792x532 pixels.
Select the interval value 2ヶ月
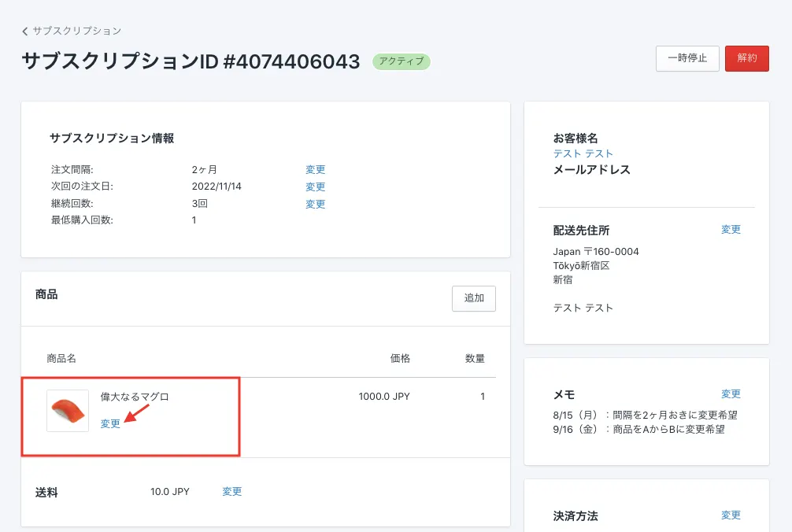click(204, 169)
